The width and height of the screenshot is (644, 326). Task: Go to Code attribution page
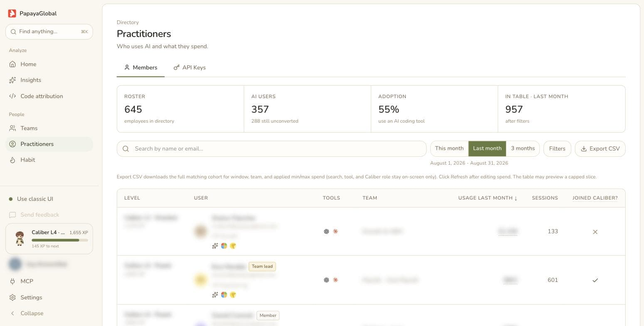click(x=49, y=96)
